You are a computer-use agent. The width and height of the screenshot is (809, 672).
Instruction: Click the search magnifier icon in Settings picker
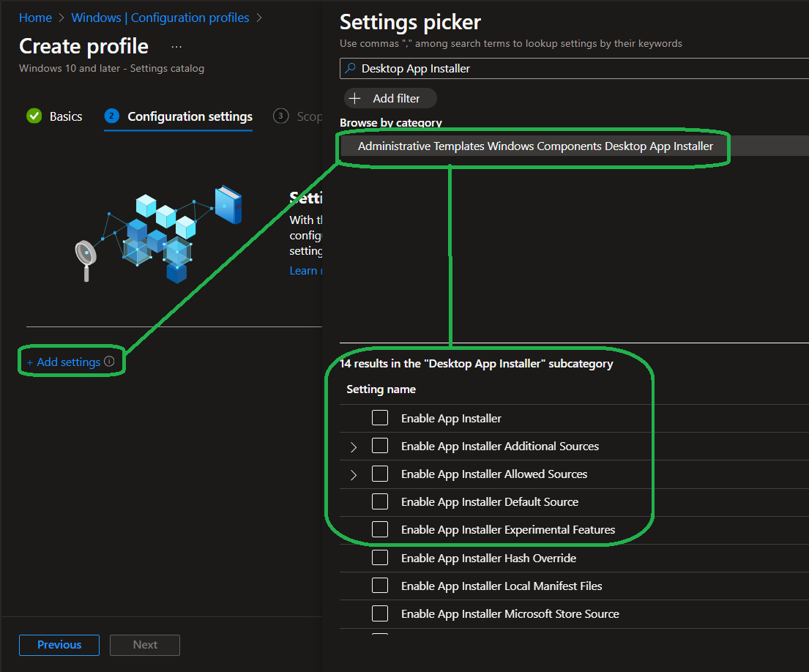351,69
